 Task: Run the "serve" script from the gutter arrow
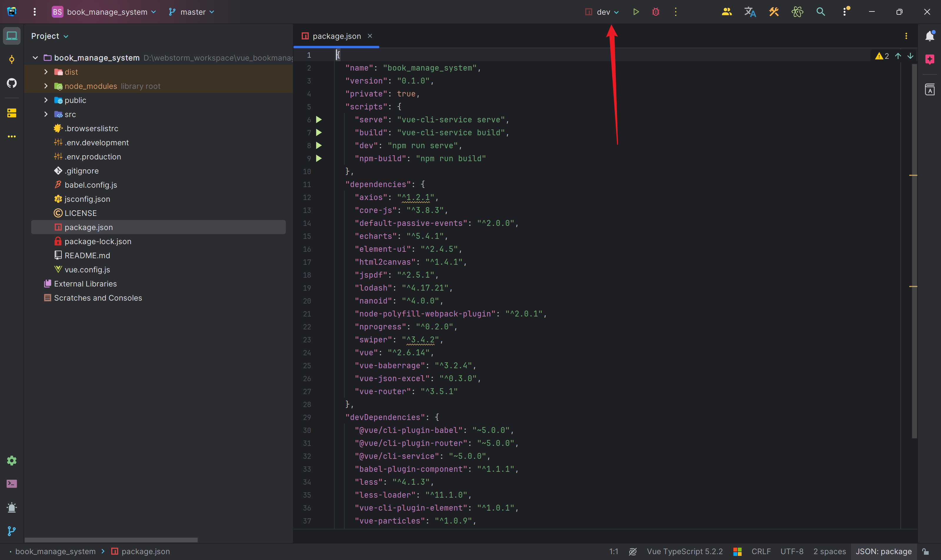319,120
